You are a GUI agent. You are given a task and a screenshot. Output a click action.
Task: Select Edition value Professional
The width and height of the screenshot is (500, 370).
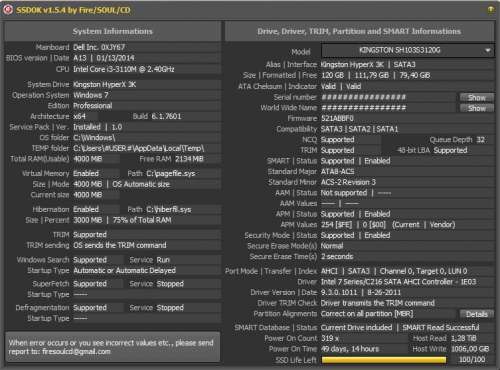coord(93,106)
